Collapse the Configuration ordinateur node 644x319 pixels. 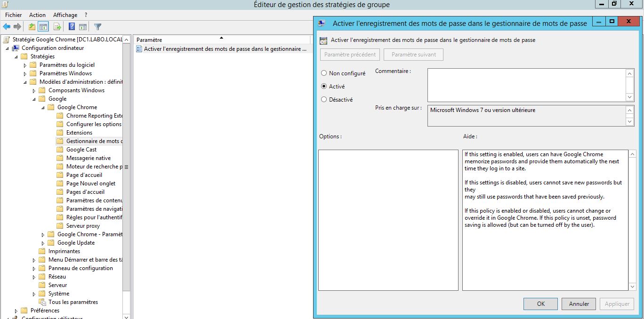coord(7,48)
